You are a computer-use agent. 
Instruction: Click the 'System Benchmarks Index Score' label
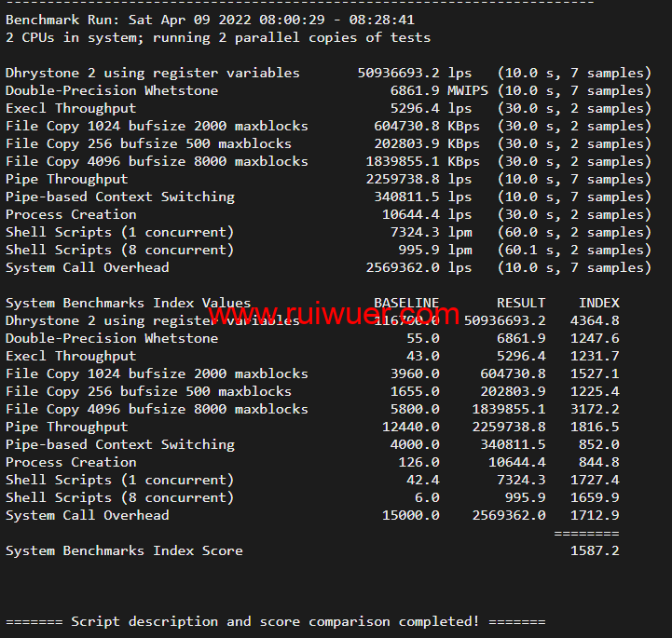pyautogui.click(x=124, y=550)
